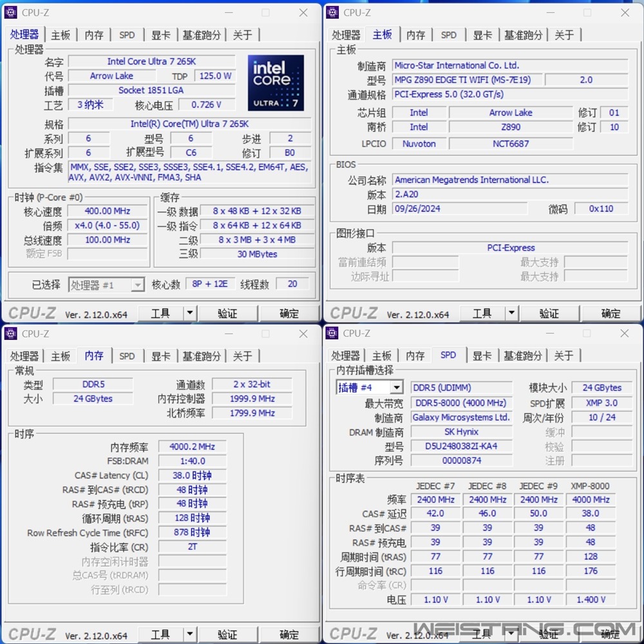
Task: Click the manufacturer field Micro-Star International Co. Ltd.
Action: click(x=510, y=66)
